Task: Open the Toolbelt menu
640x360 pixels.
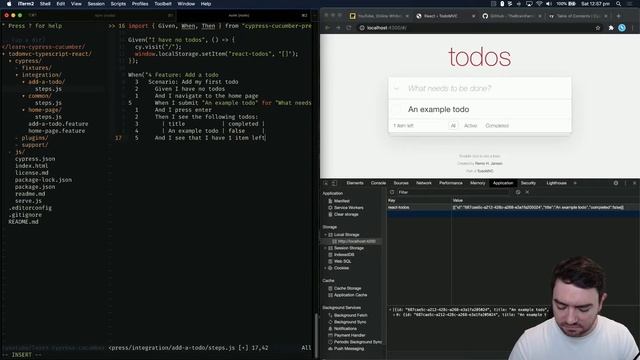Action: (x=162, y=4)
